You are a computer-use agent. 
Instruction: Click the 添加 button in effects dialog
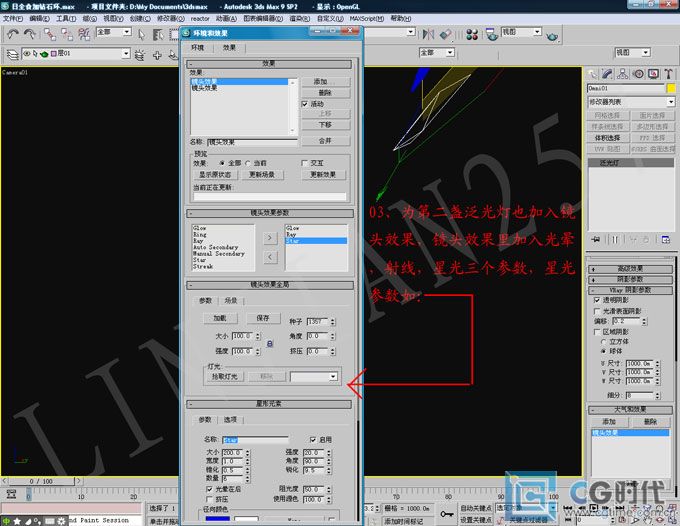point(325,82)
